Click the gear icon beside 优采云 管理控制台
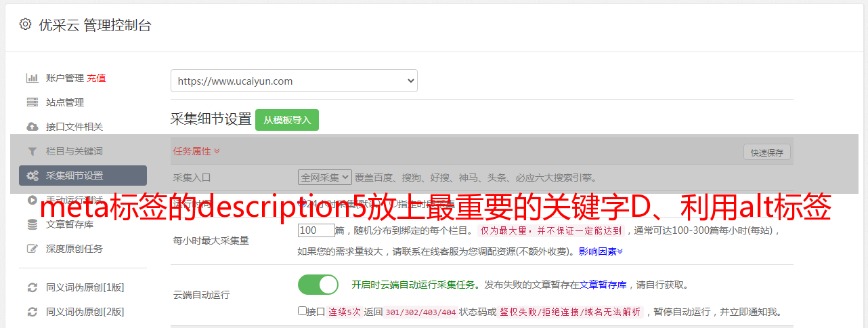Image resolution: width=868 pixels, height=328 pixels. click(25, 24)
